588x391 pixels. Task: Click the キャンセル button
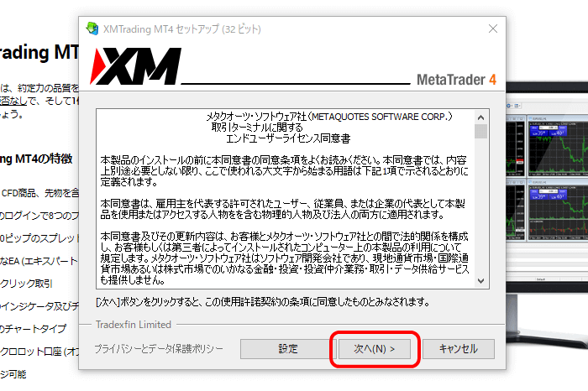[459, 349]
